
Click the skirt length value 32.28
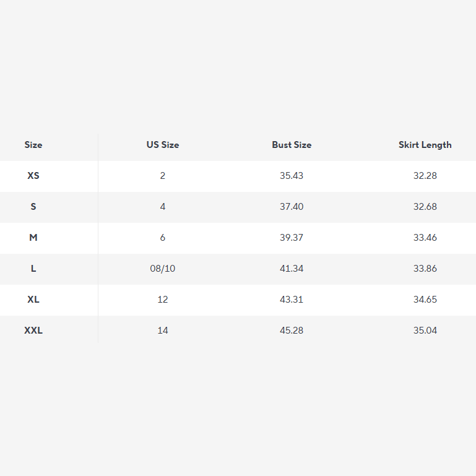click(x=425, y=176)
